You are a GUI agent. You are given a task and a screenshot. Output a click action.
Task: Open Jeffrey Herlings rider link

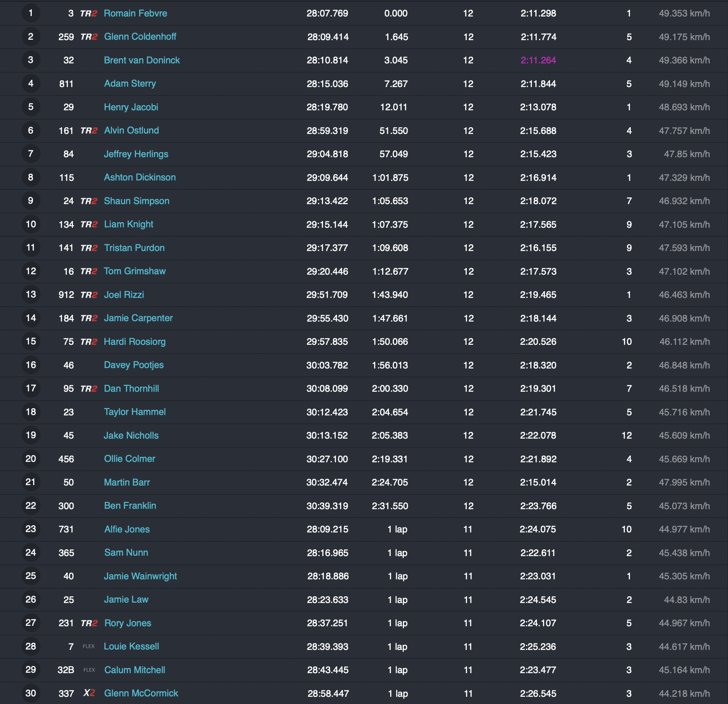point(136,154)
